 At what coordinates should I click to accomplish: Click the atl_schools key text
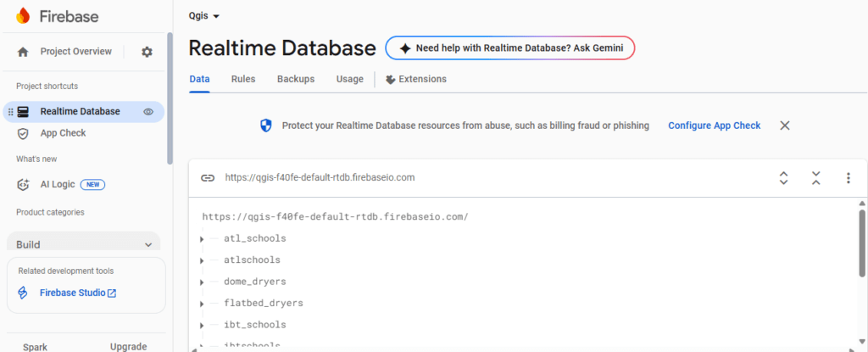point(254,239)
